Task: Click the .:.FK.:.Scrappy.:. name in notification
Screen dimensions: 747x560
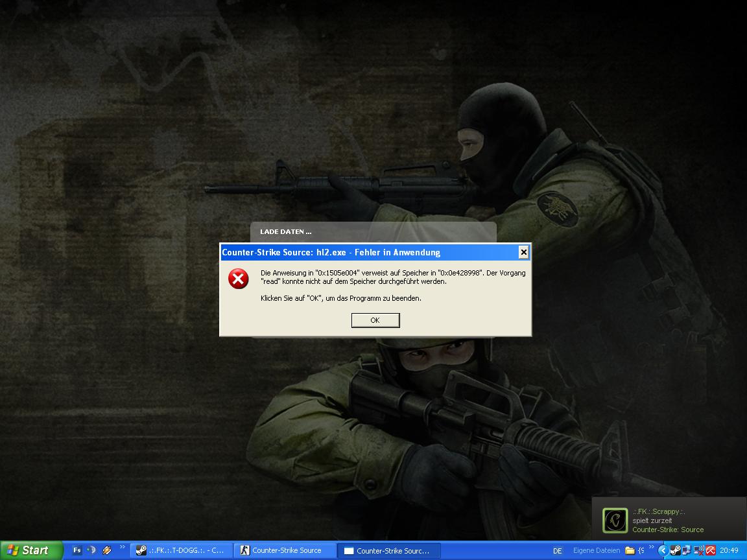Action: coord(658,511)
